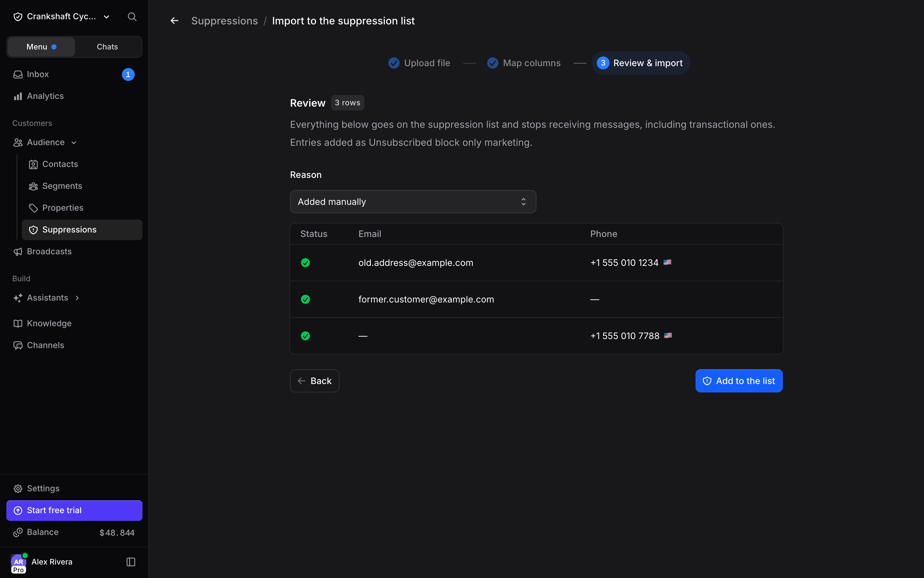Open Broadcasts in the sidebar

[74, 251]
